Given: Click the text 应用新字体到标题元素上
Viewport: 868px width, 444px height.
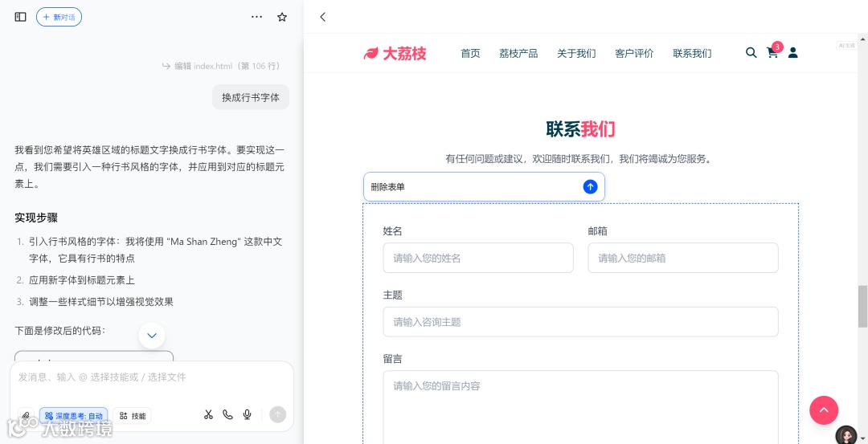Looking at the screenshot, I should (82, 280).
